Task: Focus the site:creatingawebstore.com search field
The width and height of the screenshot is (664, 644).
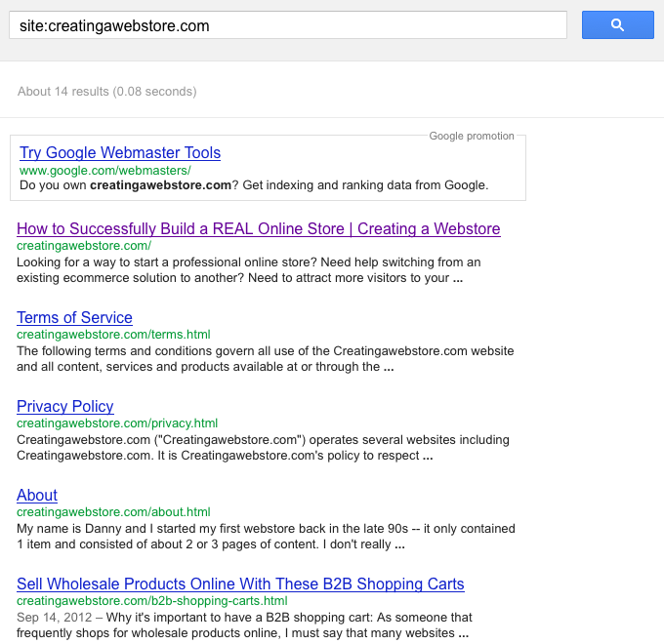Action: 288,25
